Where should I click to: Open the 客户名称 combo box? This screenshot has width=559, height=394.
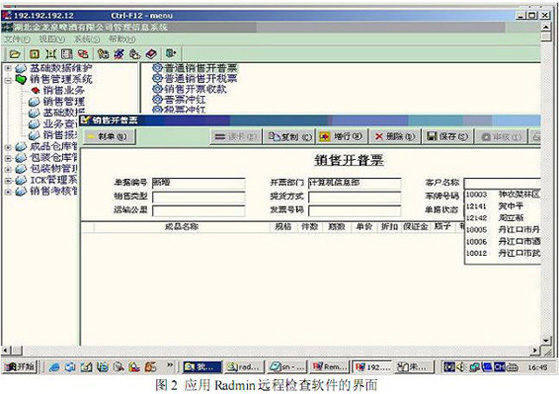click(x=502, y=183)
